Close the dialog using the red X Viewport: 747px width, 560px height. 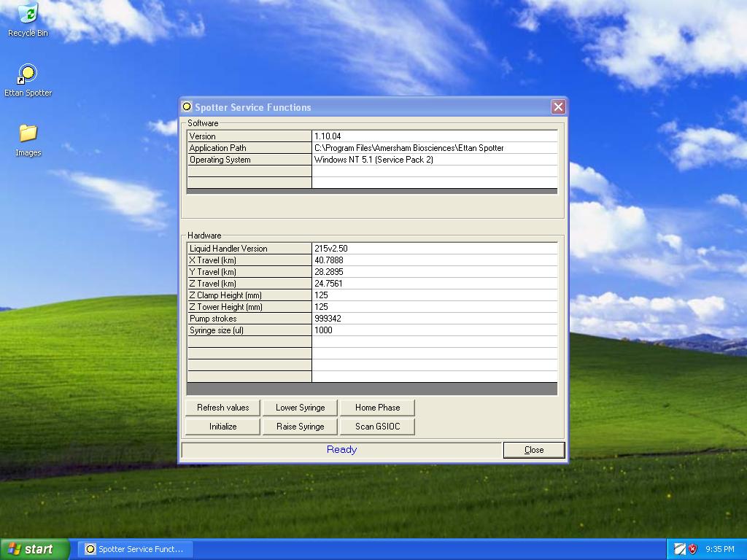point(558,107)
